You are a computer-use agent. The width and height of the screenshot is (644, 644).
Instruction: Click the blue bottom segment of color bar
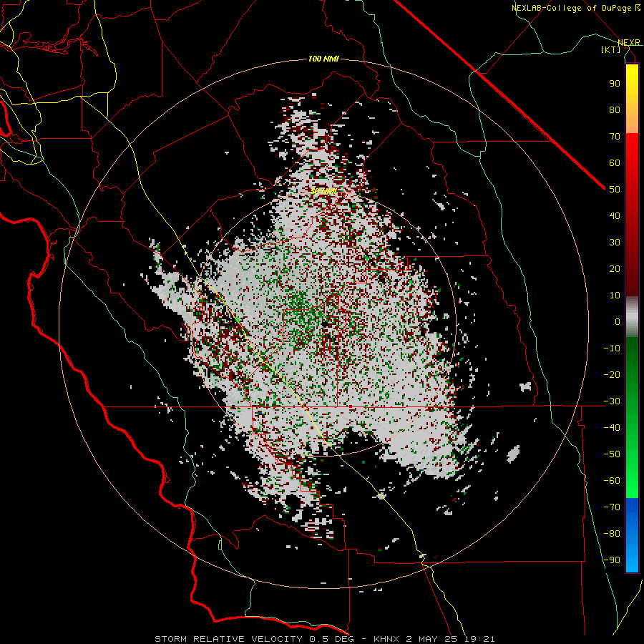[632, 535]
